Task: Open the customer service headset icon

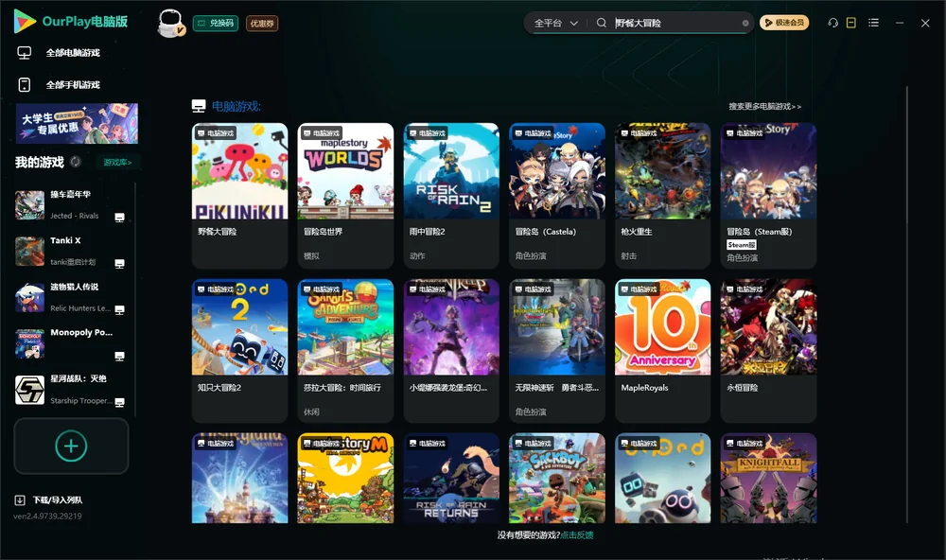Action: tap(833, 23)
